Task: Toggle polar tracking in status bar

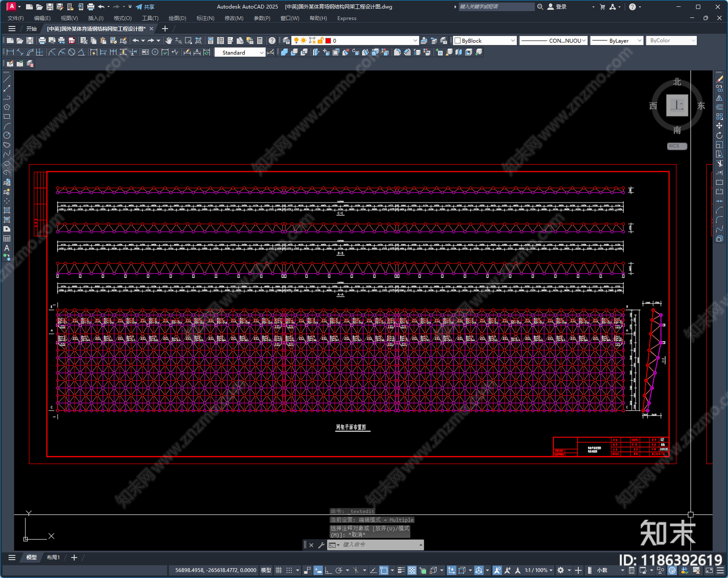Action: (339, 570)
